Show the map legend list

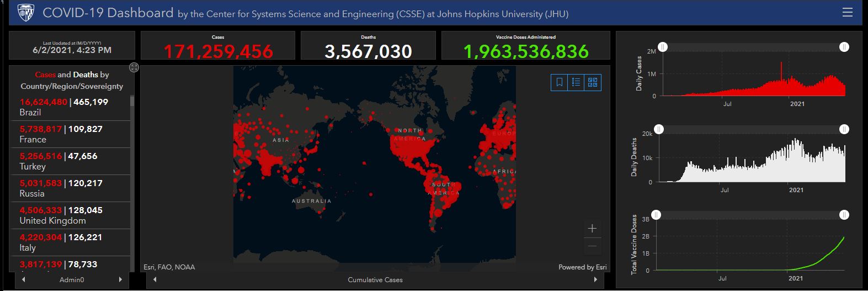coord(576,82)
